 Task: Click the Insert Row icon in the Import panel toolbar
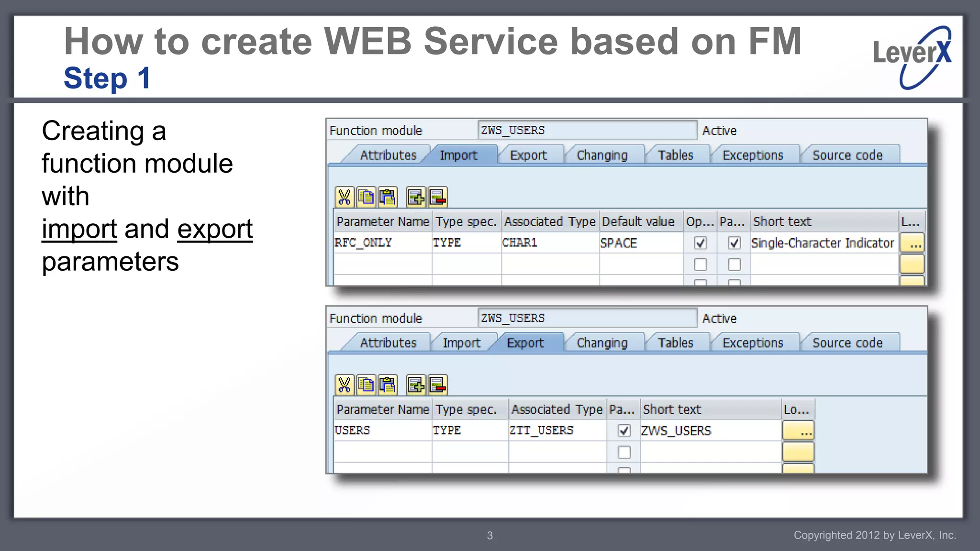416,197
